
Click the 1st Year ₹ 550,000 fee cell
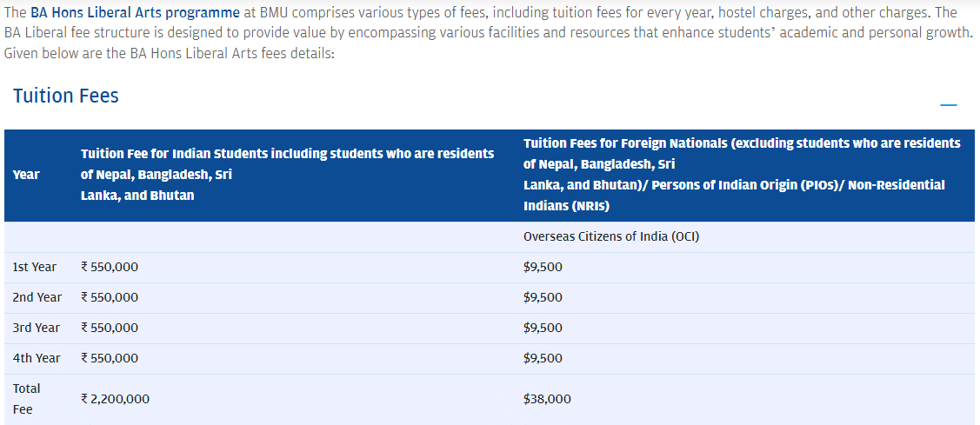point(110,267)
